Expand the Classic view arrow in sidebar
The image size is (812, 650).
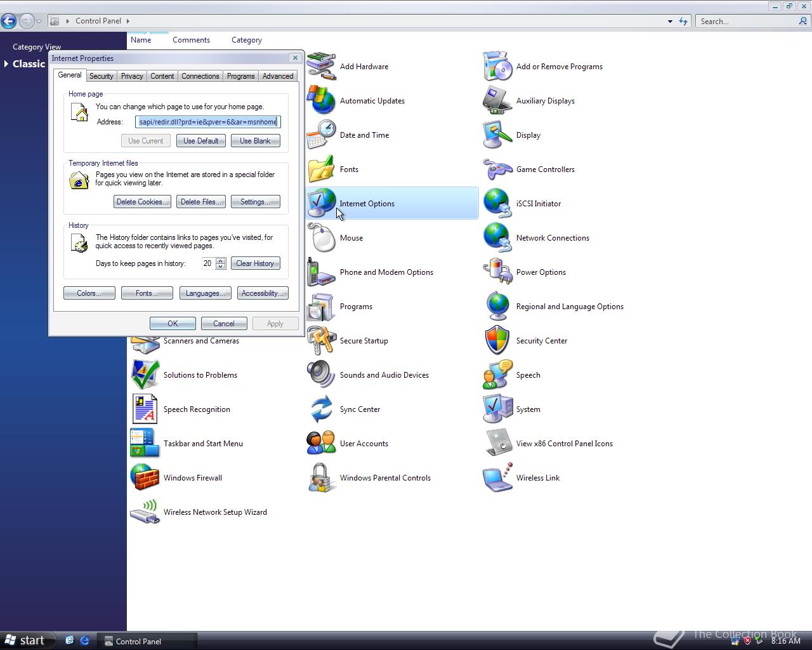[6, 63]
